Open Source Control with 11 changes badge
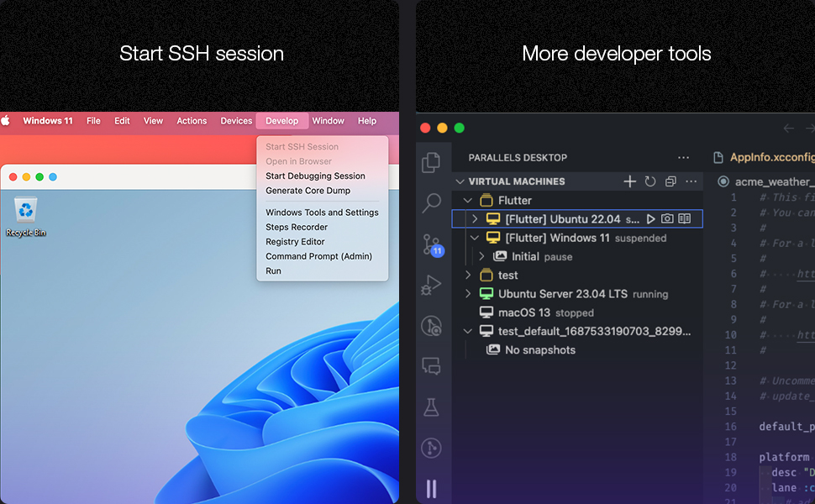 tap(431, 244)
